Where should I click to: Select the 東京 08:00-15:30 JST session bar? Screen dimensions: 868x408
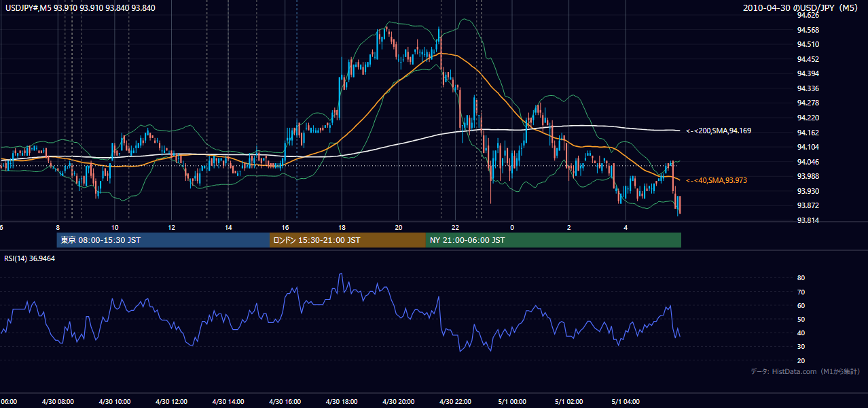point(163,240)
